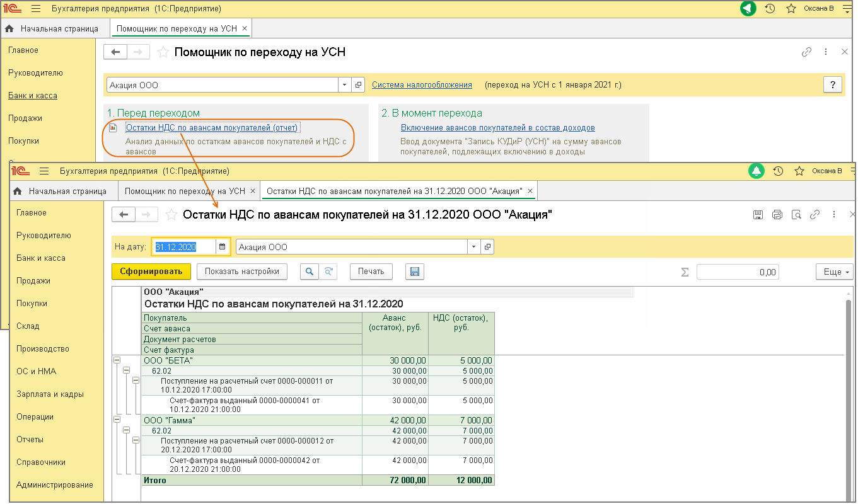Save report with blue diskette toolbar button
The width and height of the screenshot is (858, 504).
pyautogui.click(x=415, y=272)
